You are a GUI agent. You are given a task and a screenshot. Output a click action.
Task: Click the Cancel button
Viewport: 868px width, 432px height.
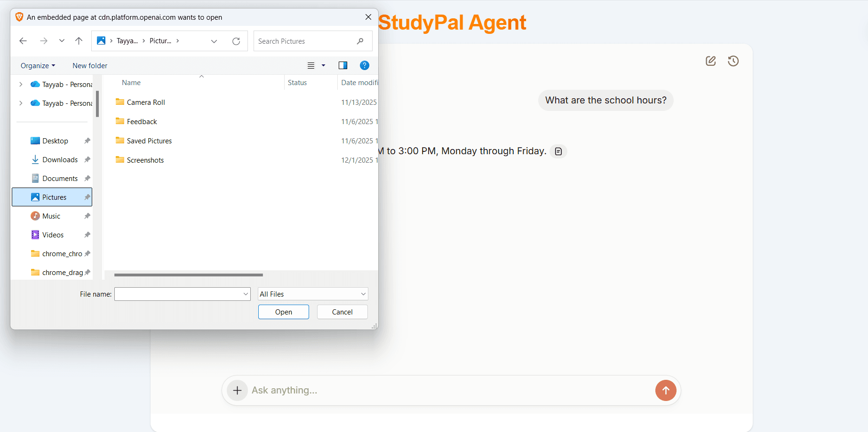tap(342, 312)
